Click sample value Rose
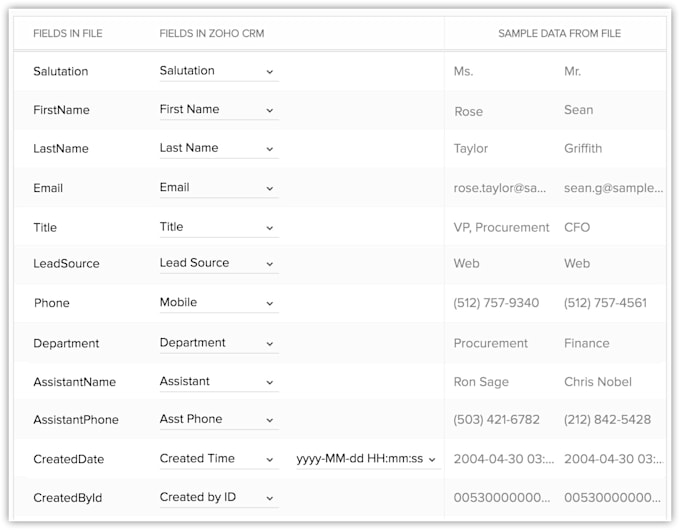This screenshot has width=680, height=530. point(468,112)
